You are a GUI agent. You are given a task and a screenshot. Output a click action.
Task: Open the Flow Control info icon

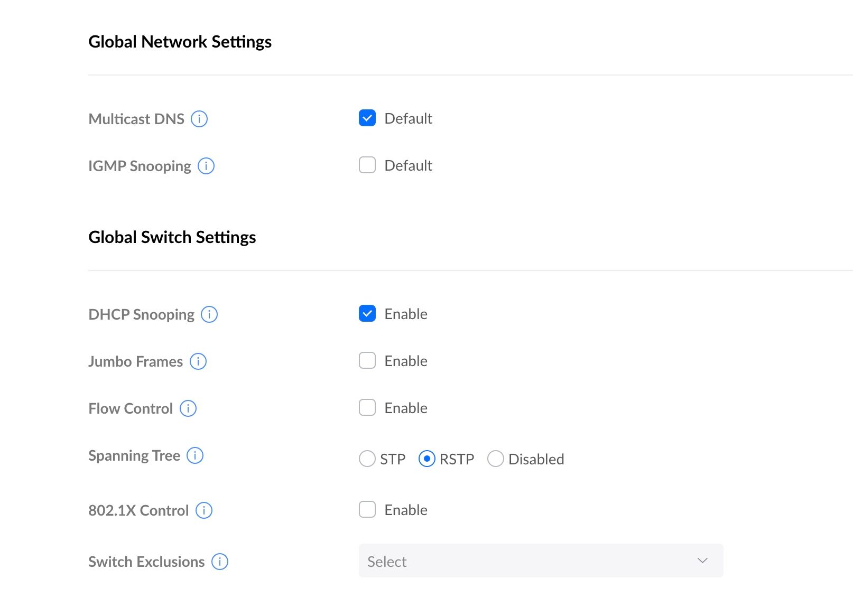pos(188,408)
